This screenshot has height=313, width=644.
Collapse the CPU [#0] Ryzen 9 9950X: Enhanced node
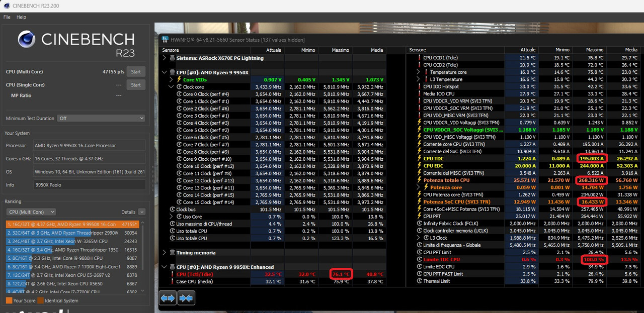point(164,267)
